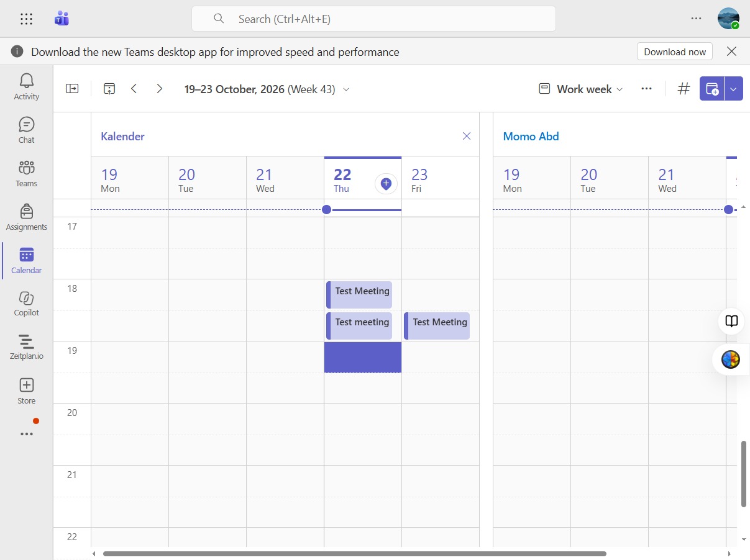The image size is (750, 560).
Task: Select Monday 19 in Kalender header
Action: coord(130,178)
